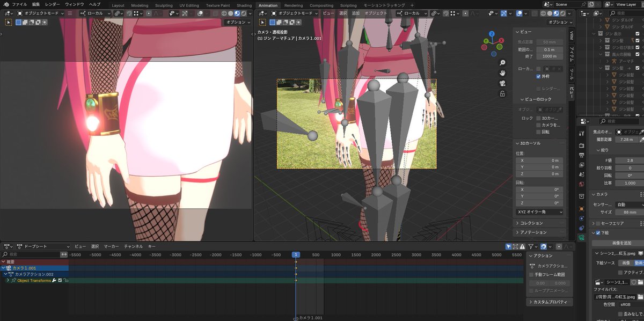Click the Blender logo icon

pos(5,4)
